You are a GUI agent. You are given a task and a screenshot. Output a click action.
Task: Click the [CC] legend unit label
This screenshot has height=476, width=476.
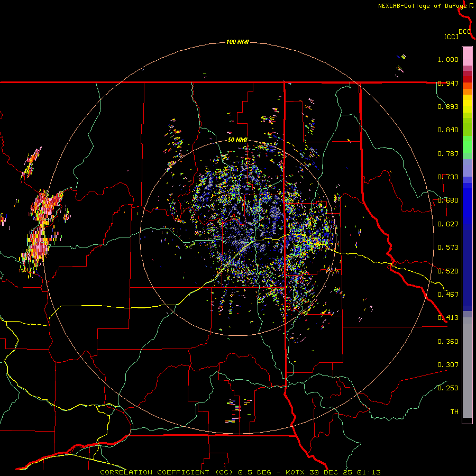click(x=451, y=36)
